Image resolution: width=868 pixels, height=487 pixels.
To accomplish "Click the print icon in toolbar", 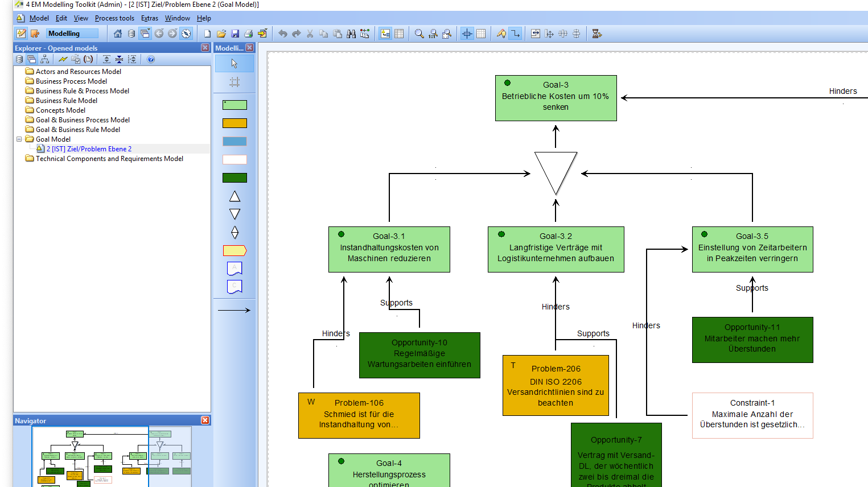I will click(249, 34).
